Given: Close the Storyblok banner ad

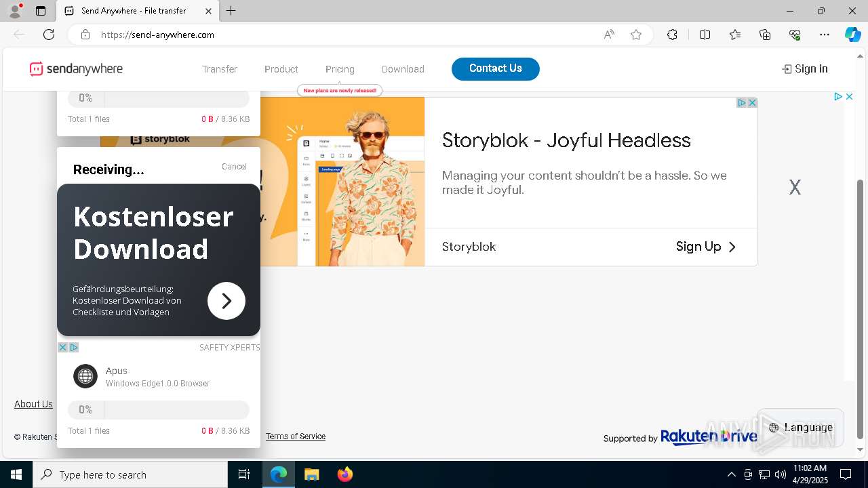Looking at the screenshot, I should (x=752, y=103).
